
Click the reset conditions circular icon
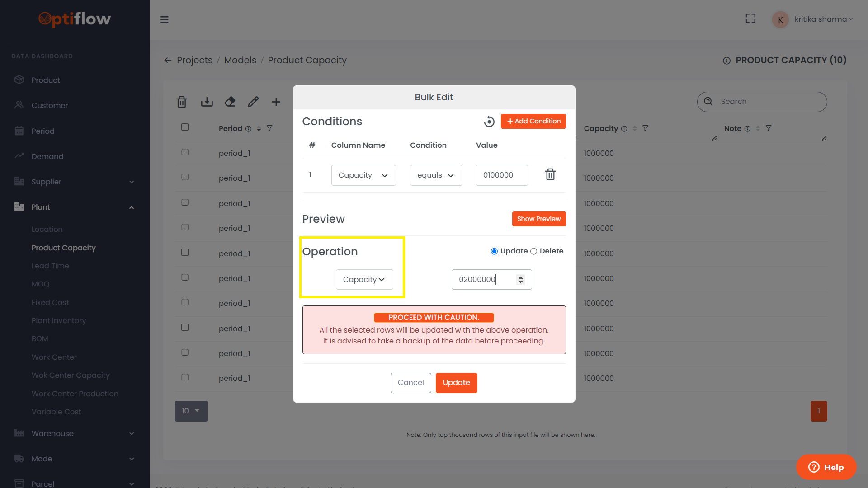489,122
